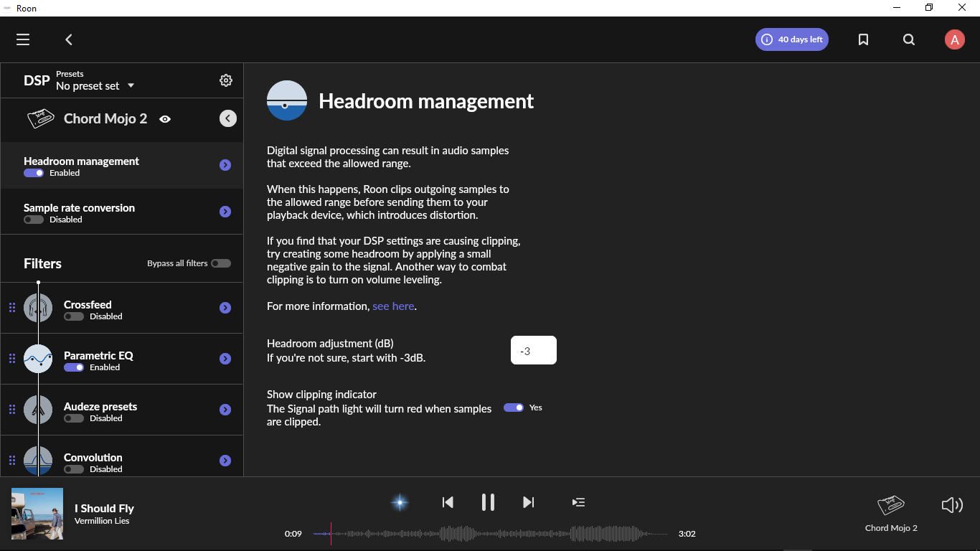Open the Chord Mojo 2 zone picker

[x=891, y=514]
